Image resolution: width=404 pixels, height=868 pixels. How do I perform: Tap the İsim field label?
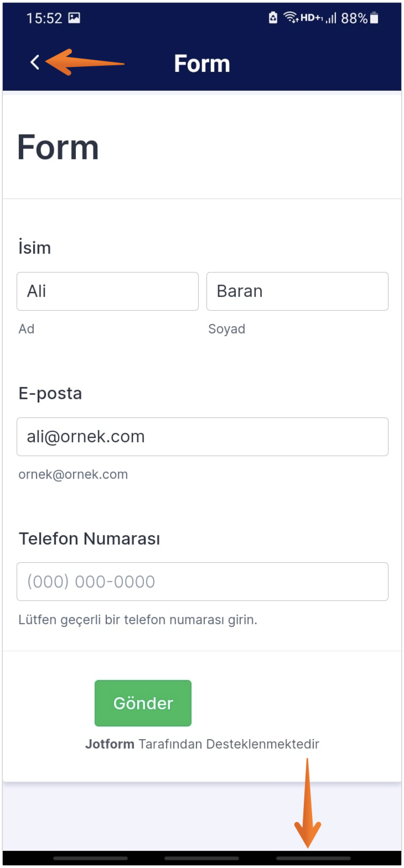coord(35,247)
